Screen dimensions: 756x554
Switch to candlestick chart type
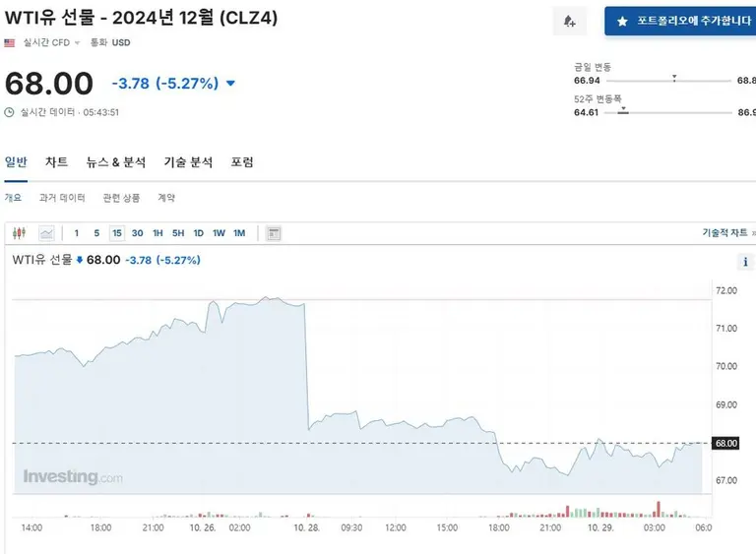pos(20,233)
